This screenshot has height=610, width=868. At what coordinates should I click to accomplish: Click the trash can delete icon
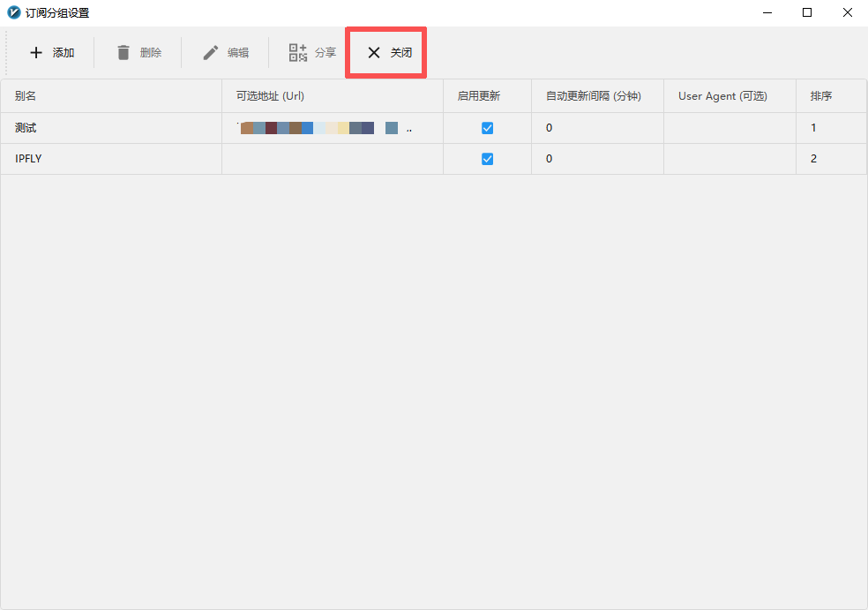pos(123,53)
